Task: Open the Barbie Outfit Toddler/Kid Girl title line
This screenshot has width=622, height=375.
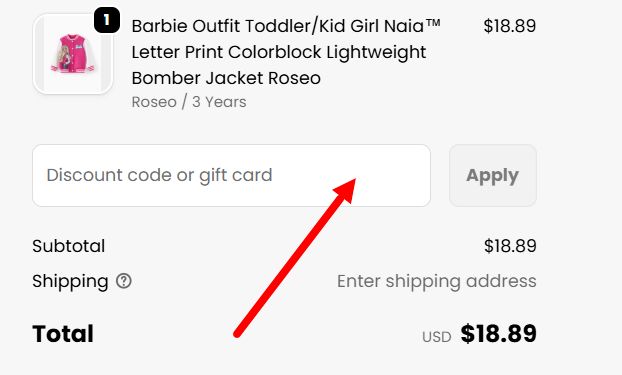Action: (x=286, y=26)
